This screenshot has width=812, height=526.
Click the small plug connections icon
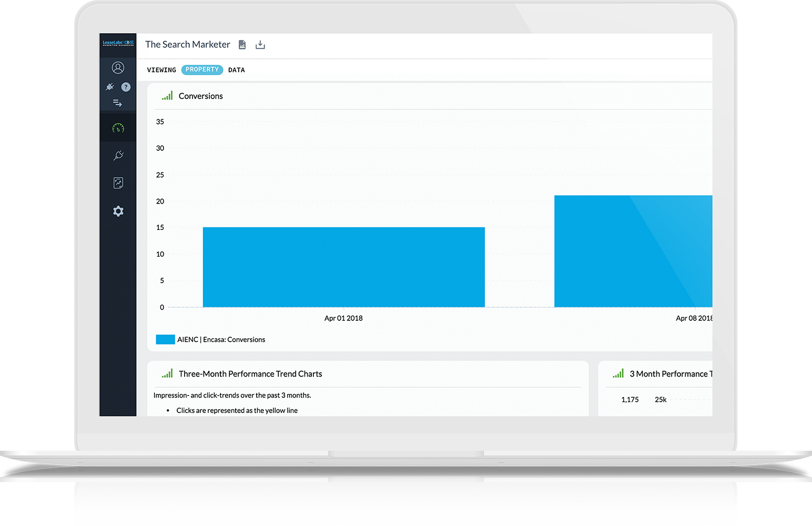110,87
